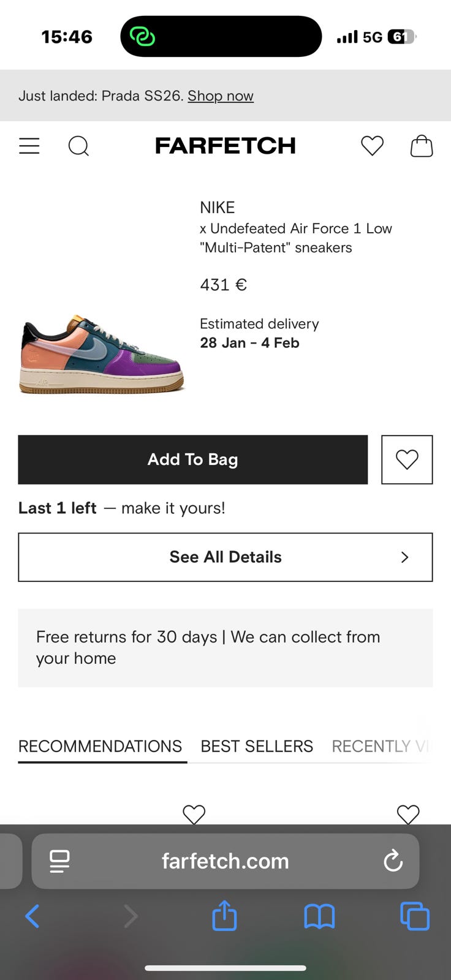The width and height of the screenshot is (451, 980).
Task: Open the page reader options icon
Action: (x=59, y=861)
